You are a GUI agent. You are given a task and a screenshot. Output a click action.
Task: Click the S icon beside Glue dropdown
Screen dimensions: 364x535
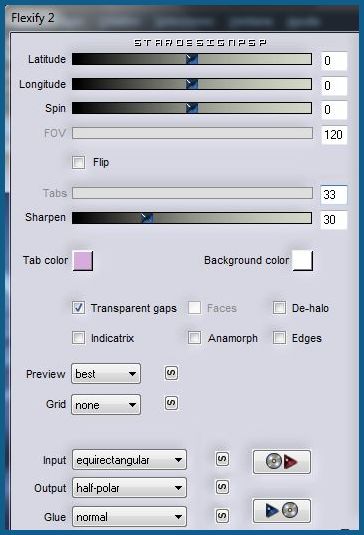point(222,516)
